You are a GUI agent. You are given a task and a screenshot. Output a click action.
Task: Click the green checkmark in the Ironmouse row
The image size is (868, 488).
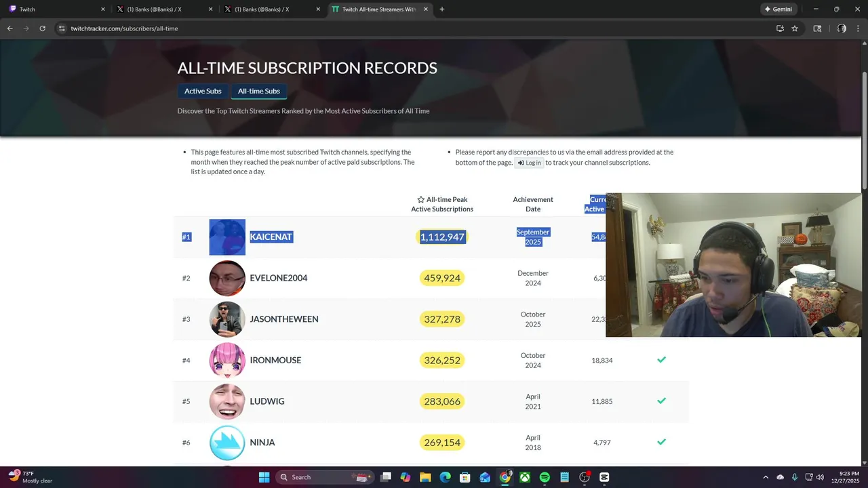pyautogui.click(x=662, y=360)
